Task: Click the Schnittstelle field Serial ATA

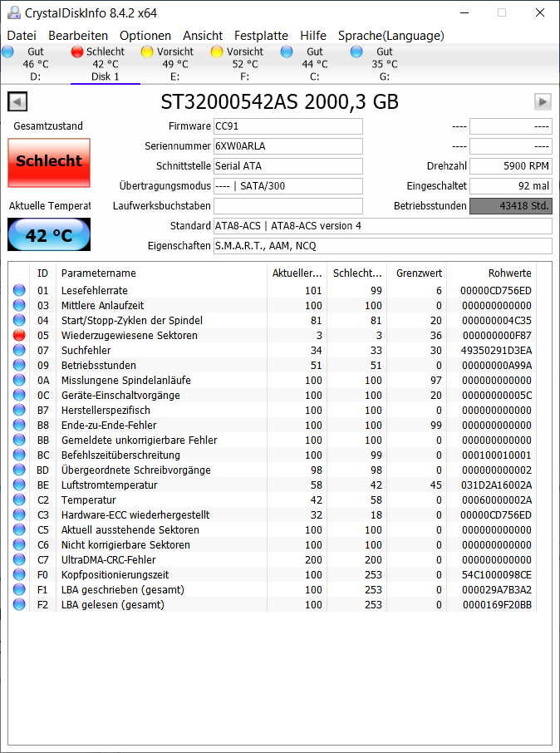Action: tap(288, 166)
